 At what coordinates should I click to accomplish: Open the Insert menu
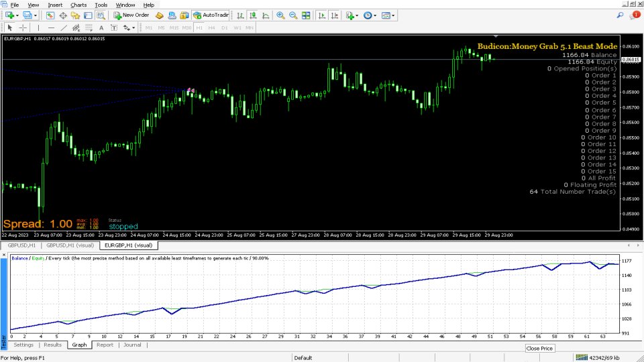[x=55, y=5]
